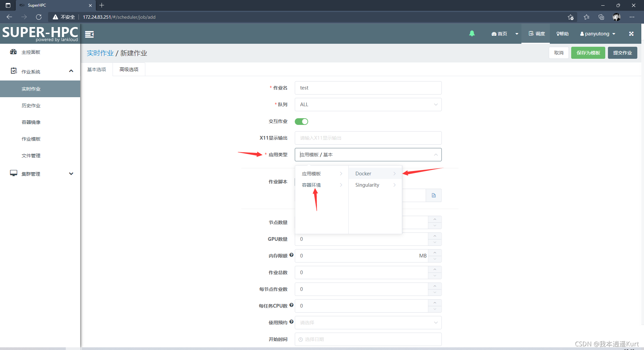Click the 作业名 input field

tap(368, 88)
